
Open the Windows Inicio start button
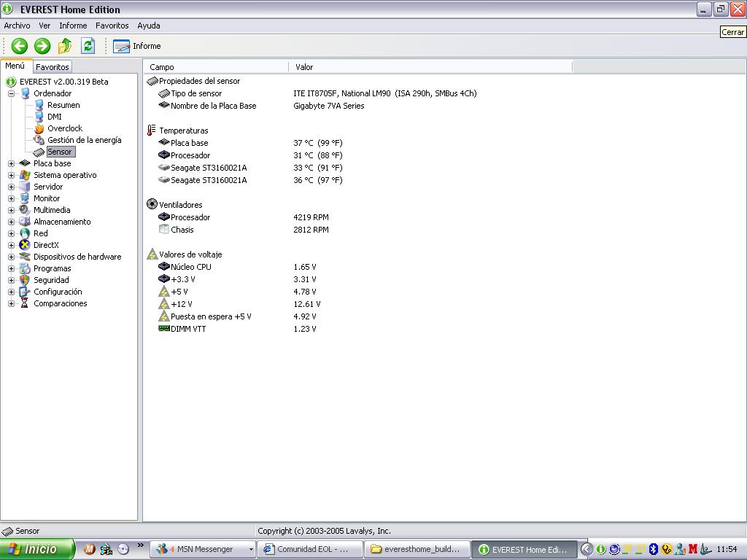pos(37,549)
